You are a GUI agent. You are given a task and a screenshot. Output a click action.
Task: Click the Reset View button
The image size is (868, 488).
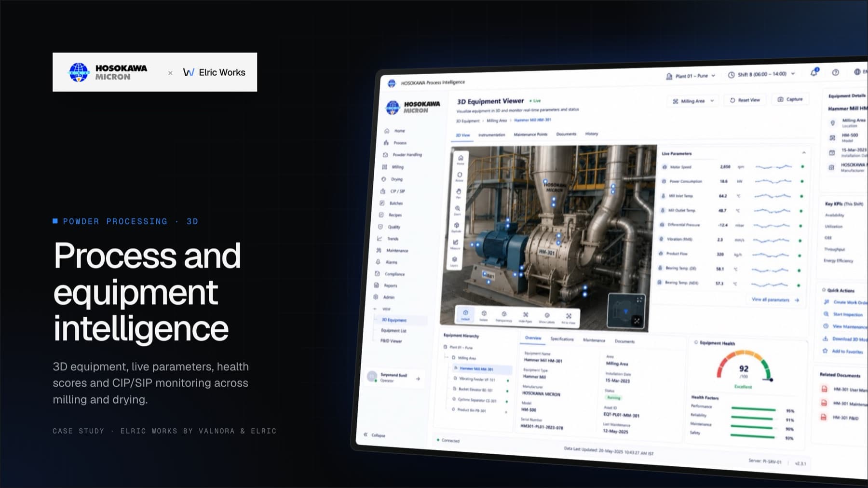coord(745,100)
